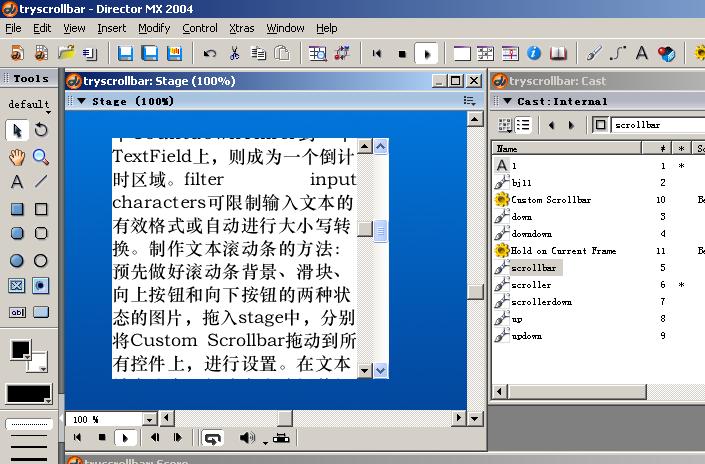Step forward on Stage control bar
The height and width of the screenshot is (464, 705).
[178, 437]
